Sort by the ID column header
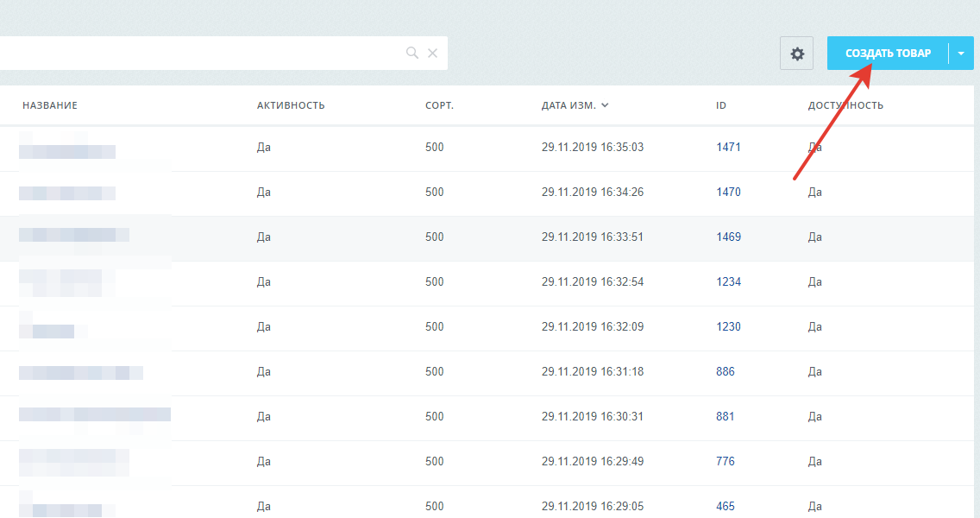This screenshot has height=518, width=980. tap(721, 105)
